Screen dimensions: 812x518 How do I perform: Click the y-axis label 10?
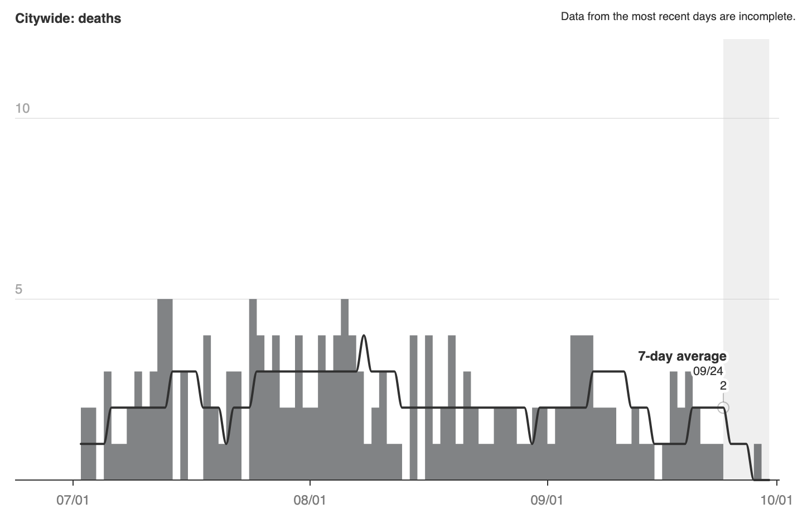tap(22, 108)
